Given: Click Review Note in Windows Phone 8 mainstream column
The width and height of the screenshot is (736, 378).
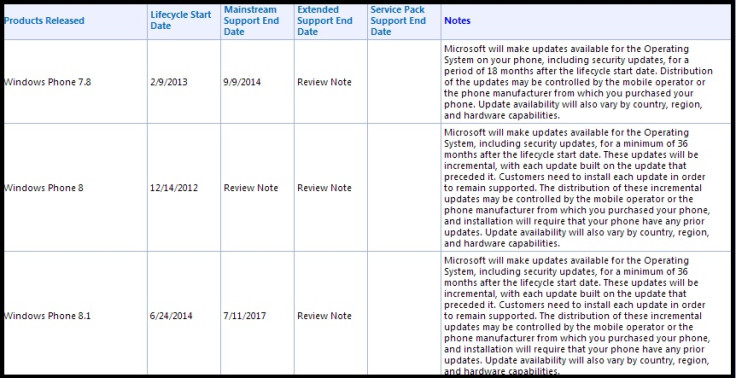Looking at the screenshot, I should click(251, 188).
